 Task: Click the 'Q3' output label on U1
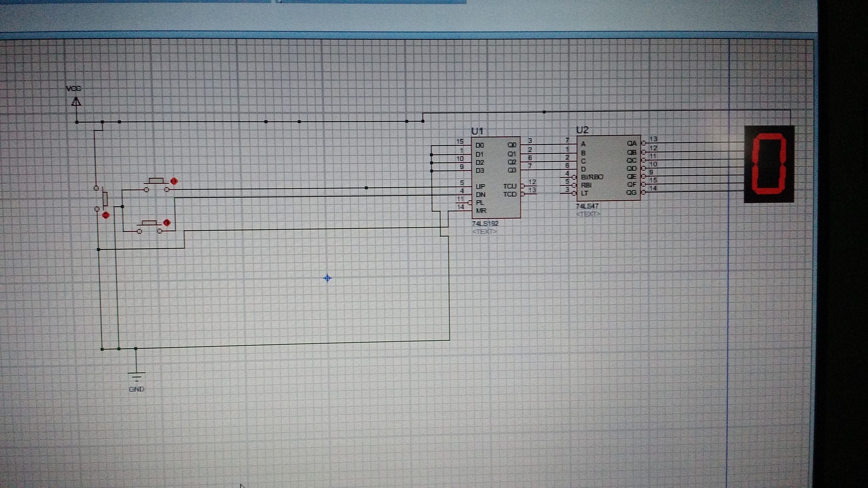512,170
